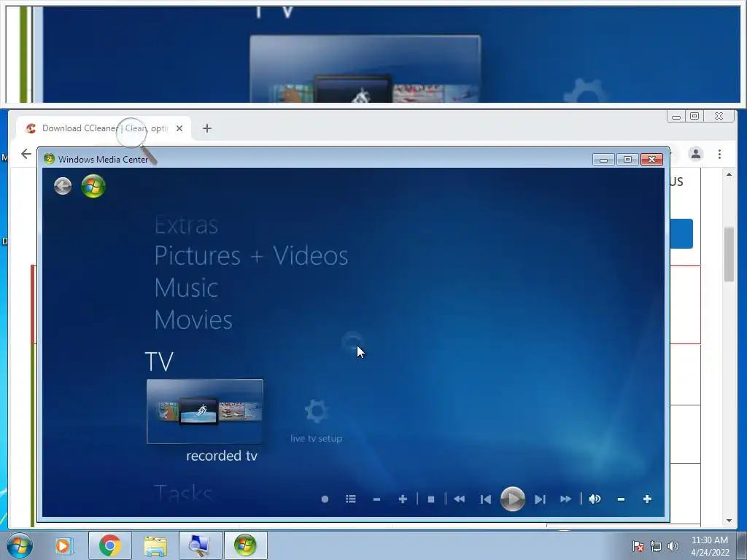The width and height of the screenshot is (747, 560).
Task: Click the taskbar clock showing 11:30 AM
Action: point(710,546)
